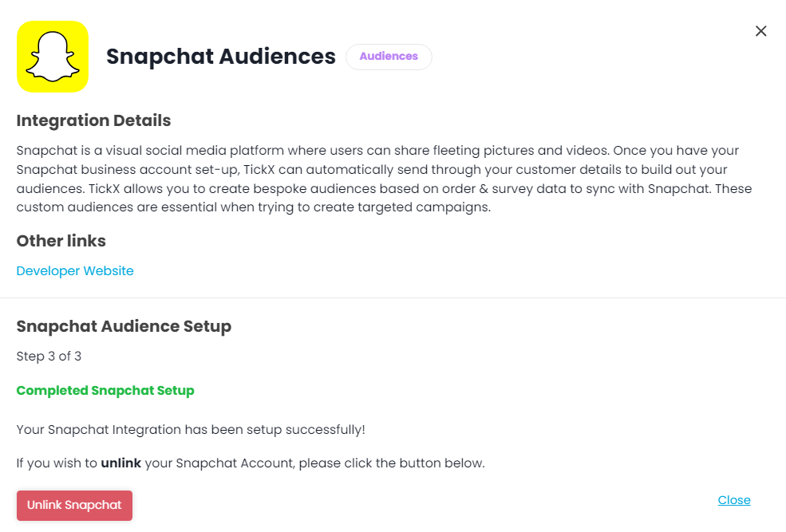The width and height of the screenshot is (786, 532).
Task: Click the Snapchat Audiences title
Action: [x=220, y=57]
